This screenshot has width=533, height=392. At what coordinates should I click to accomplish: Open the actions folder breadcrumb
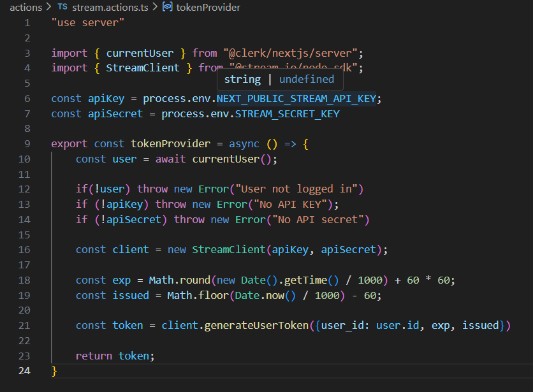click(x=26, y=8)
